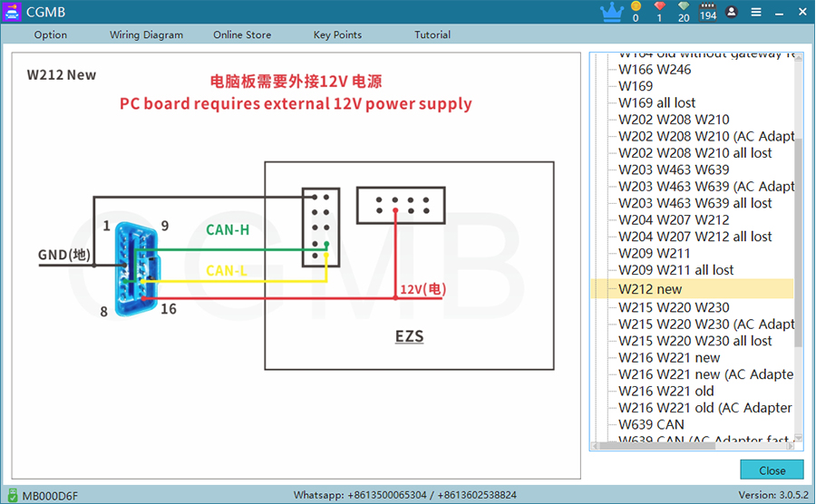Viewport: 816px width, 504px height.
Task: Click the green USB device status icon
Action: coord(12,495)
